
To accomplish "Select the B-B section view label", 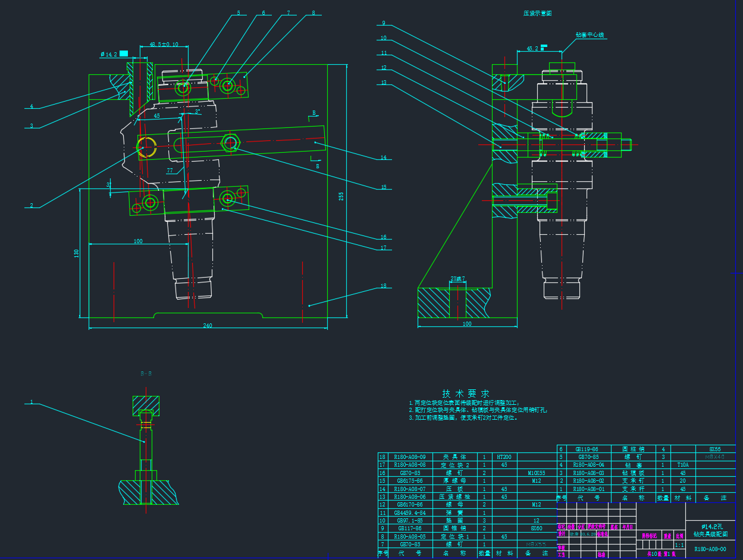I will (x=146, y=374).
